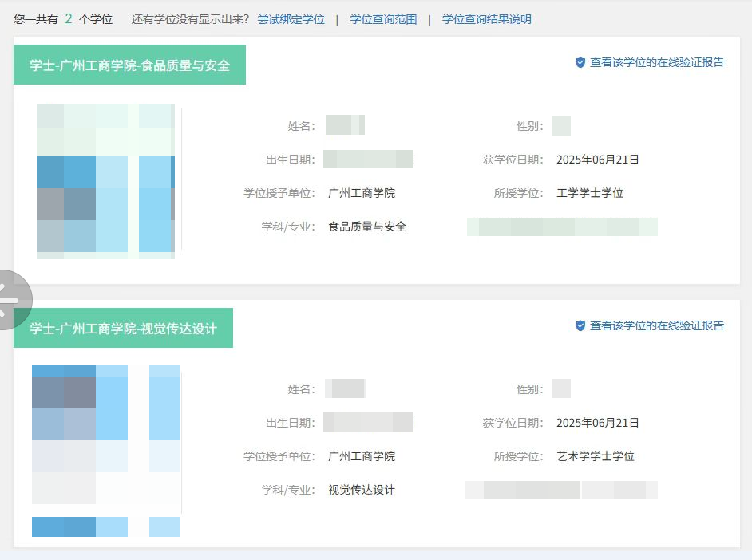Click the 尝试绑定学位 link
Image resolution: width=752 pixels, height=560 pixels.
pos(291,20)
